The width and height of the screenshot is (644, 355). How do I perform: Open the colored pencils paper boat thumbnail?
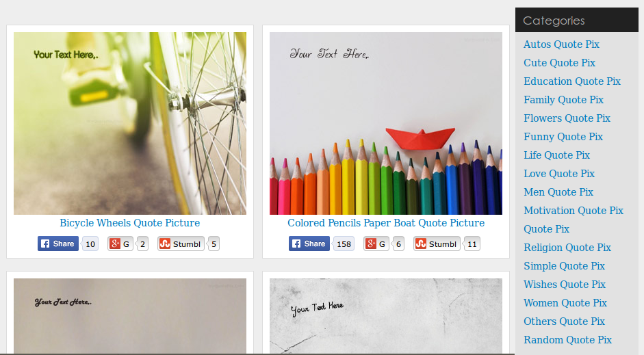coord(386,123)
